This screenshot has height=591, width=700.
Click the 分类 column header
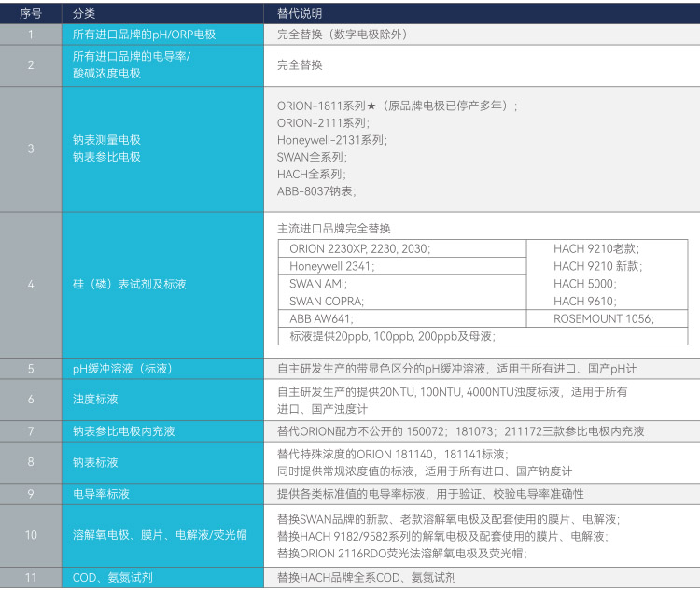162,13
